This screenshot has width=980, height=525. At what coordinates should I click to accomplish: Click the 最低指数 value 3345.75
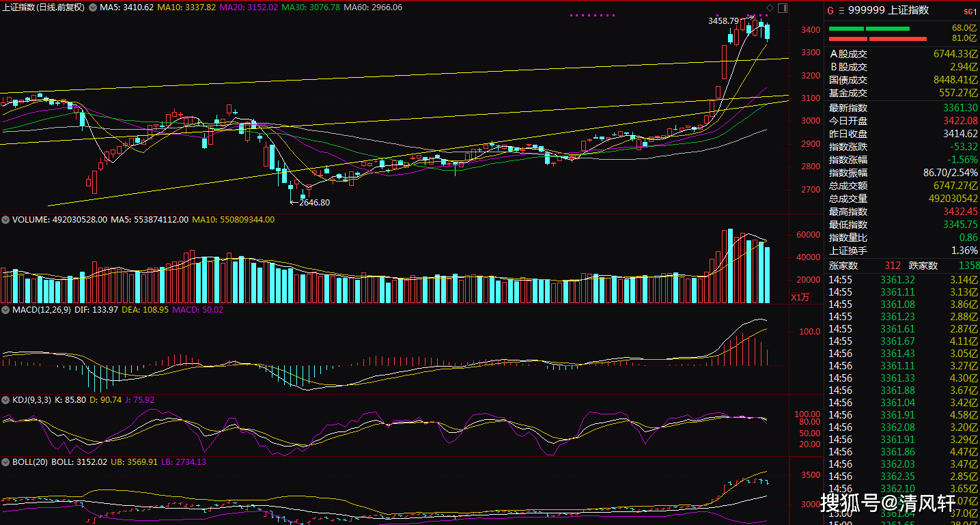pos(961,225)
